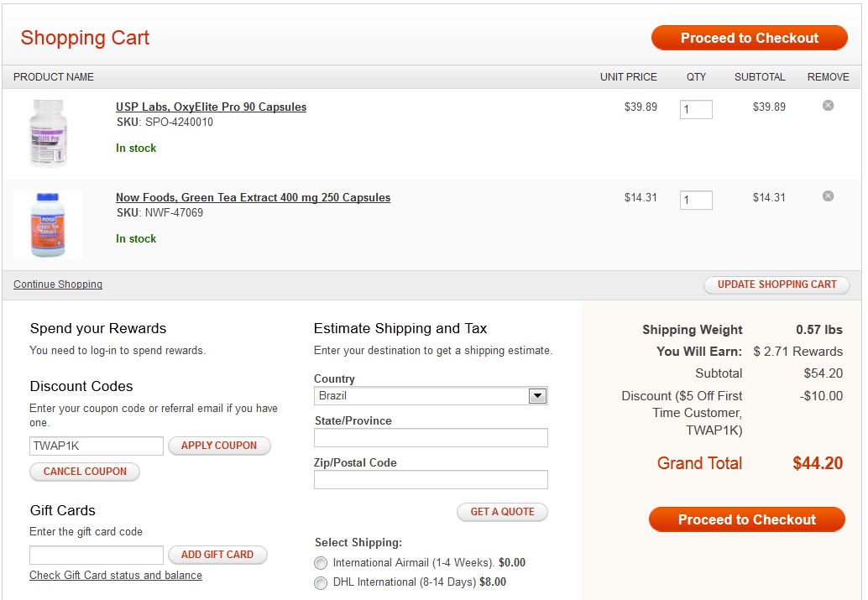This screenshot has height=600, width=868.
Task: Click the $ 2.71 Rewards text
Action: [x=797, y=352]
